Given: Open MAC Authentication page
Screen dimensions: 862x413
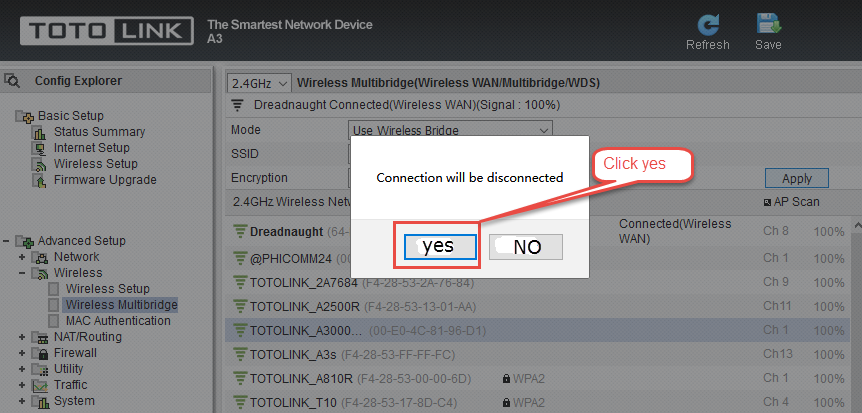Looking at the screenshot, I should [x=118, y=321].
